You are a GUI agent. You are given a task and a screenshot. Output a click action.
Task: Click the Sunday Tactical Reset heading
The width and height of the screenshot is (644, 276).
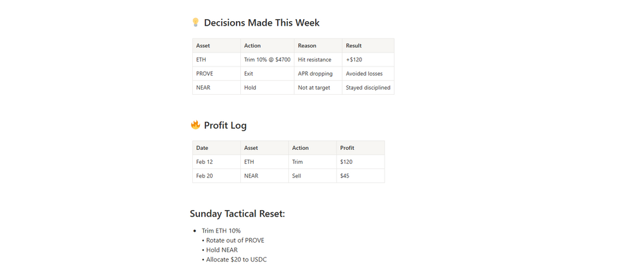pos(238,214)
